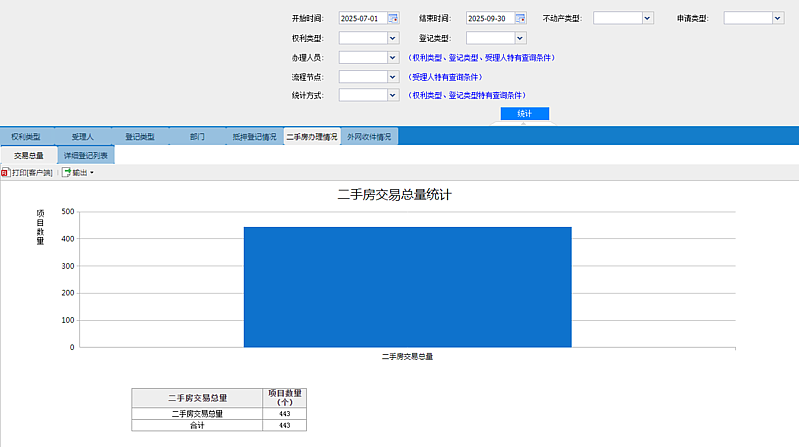This screenshot has width=799, height=447.
Task: Open the 申请类型 dropdown
Action: point(778,18)
